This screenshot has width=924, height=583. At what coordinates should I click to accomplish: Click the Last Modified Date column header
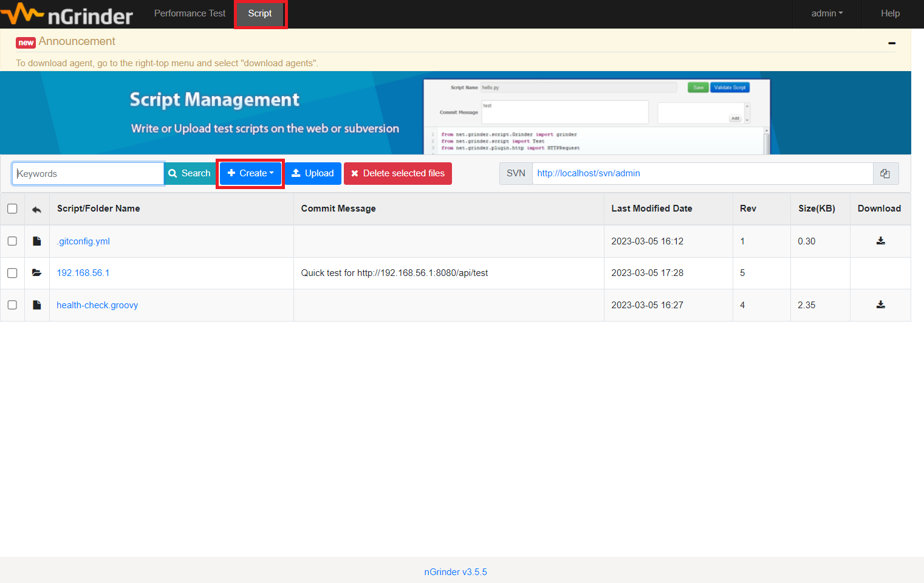click(x=651, y=209)
